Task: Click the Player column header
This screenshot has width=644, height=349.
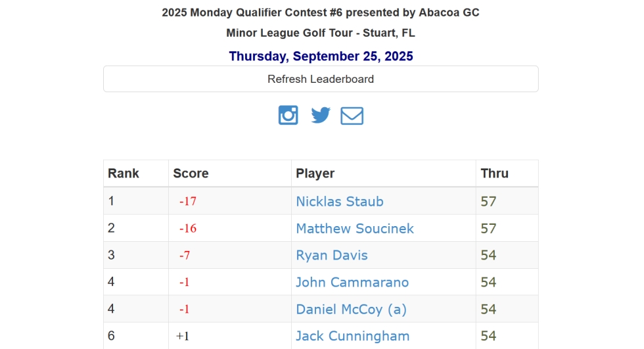Action: (315, 174)
